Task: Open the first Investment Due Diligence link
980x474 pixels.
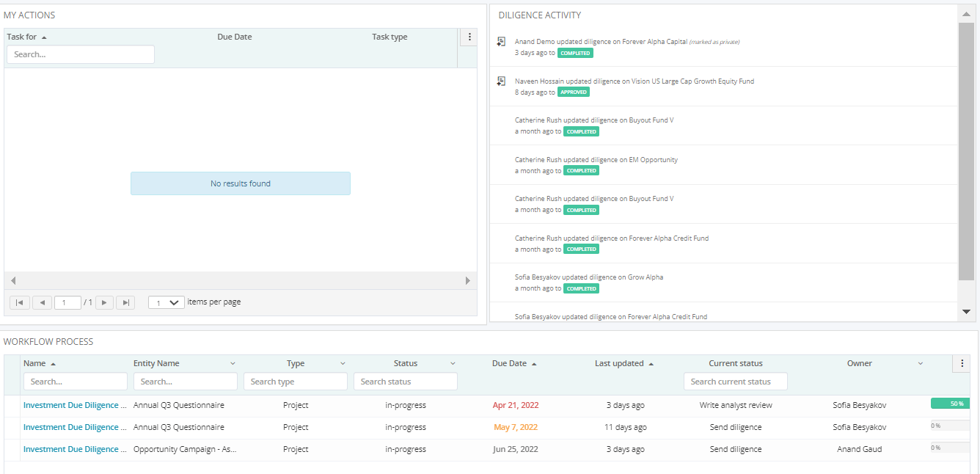Action: pos(73,404)
